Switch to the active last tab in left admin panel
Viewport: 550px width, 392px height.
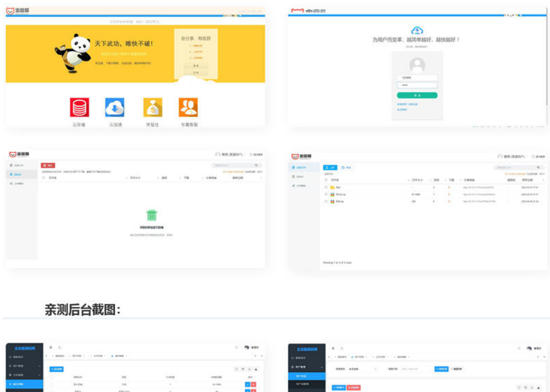[x=119, y=356]
